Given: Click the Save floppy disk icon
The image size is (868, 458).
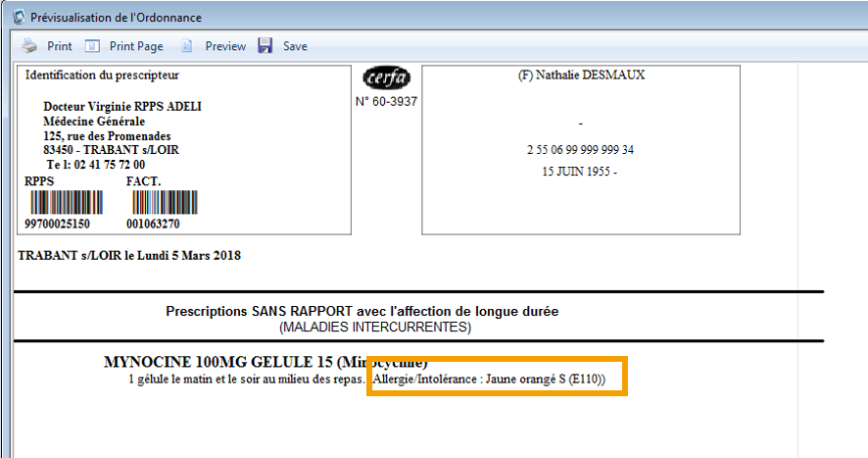Looking at the screenshot, I should click(x=265, y=46).
